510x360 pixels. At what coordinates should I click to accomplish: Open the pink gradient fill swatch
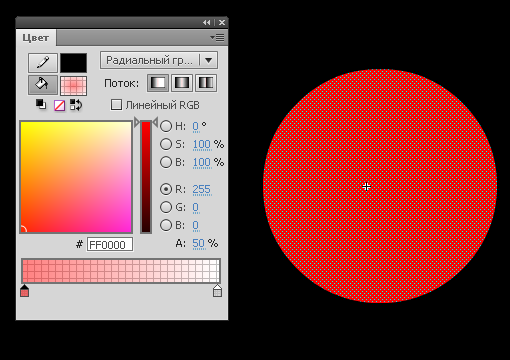click(x=73, y=85)
